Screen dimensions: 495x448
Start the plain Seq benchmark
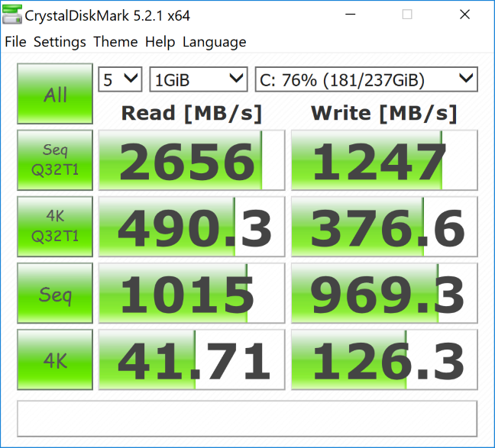tap(55, 293)
